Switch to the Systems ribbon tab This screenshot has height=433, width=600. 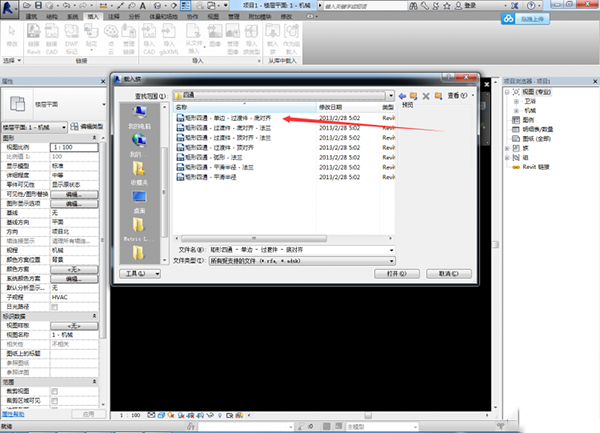(x=73, y=16)
